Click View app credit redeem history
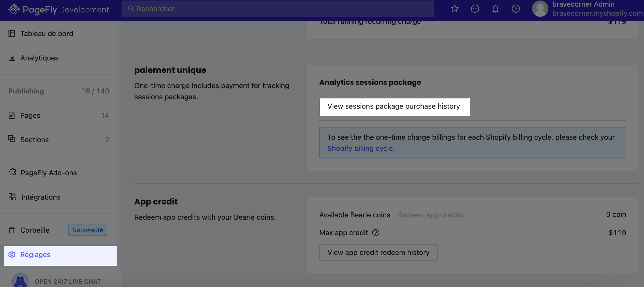The image size is (644, 287). (x=378, y=252)
